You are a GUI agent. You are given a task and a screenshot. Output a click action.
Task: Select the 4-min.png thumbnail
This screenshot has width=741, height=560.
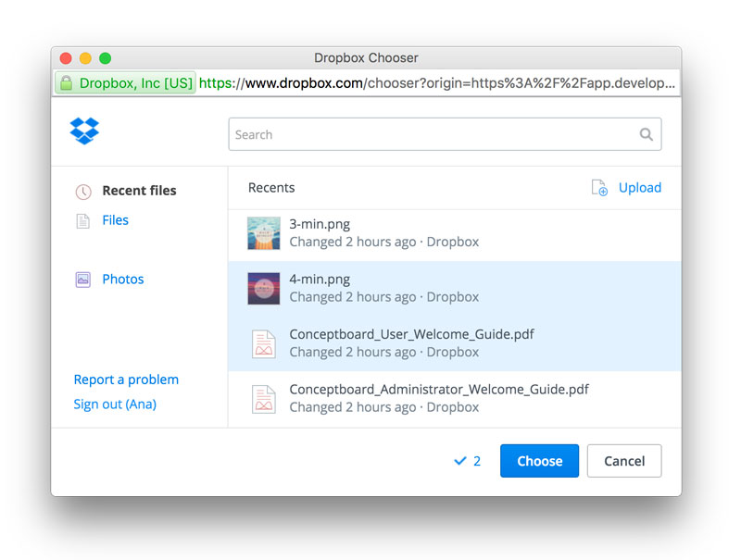tap(264, 289)
